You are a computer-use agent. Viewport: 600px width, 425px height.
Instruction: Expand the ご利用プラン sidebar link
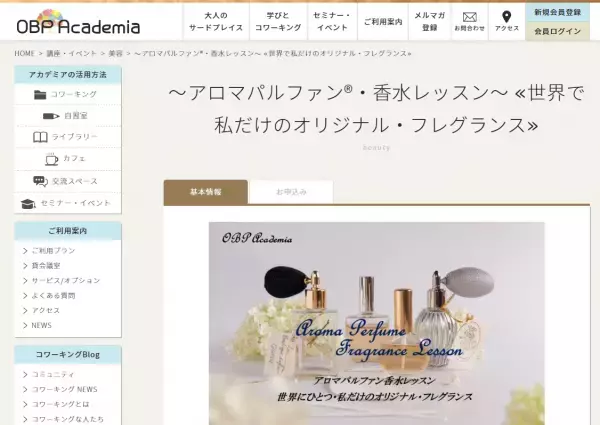(53, 251)
